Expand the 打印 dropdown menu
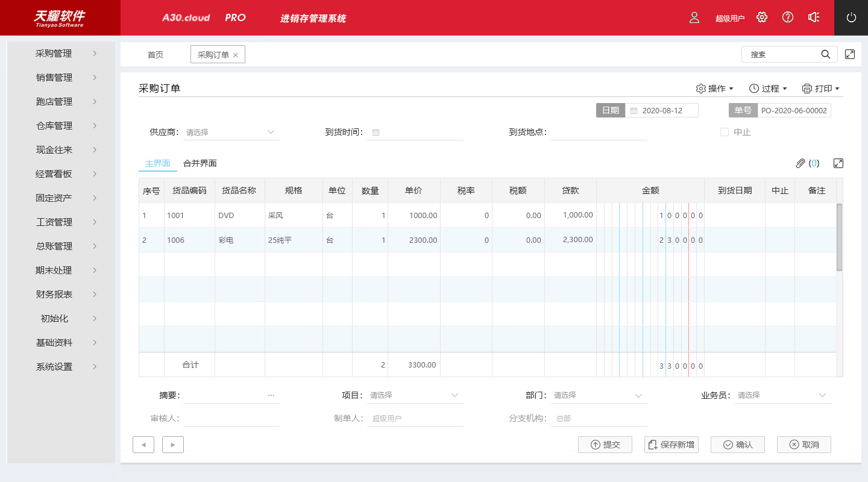Screen dimensions: 868x482 tap(820, 89)
